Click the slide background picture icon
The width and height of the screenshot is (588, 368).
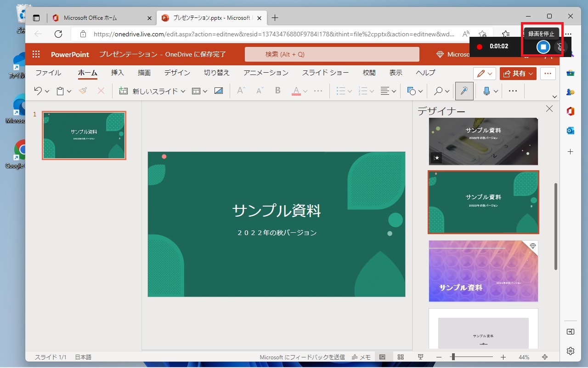(x=219, y=91)
